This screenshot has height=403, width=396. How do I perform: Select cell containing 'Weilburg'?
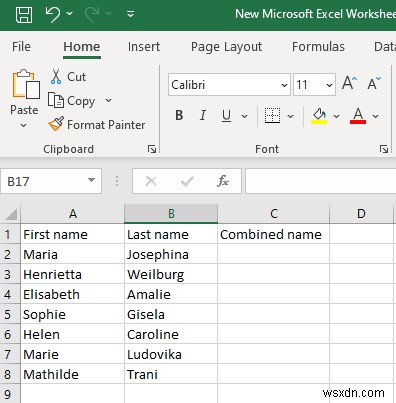click(171, 274)
